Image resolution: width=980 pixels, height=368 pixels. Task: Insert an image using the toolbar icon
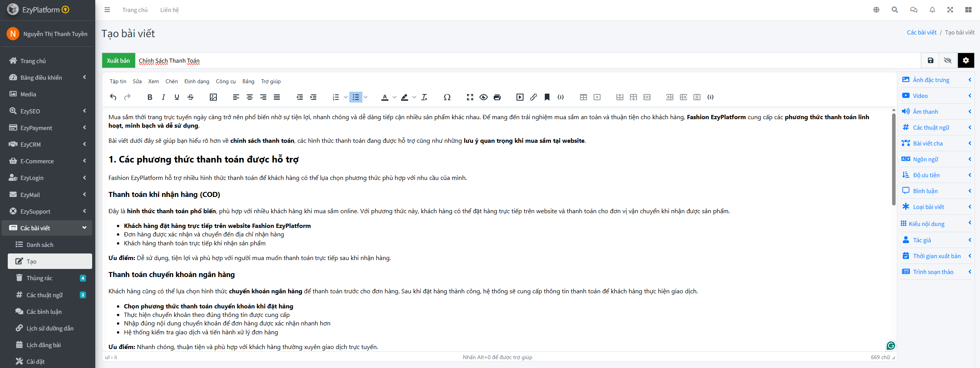coord(213,97)
